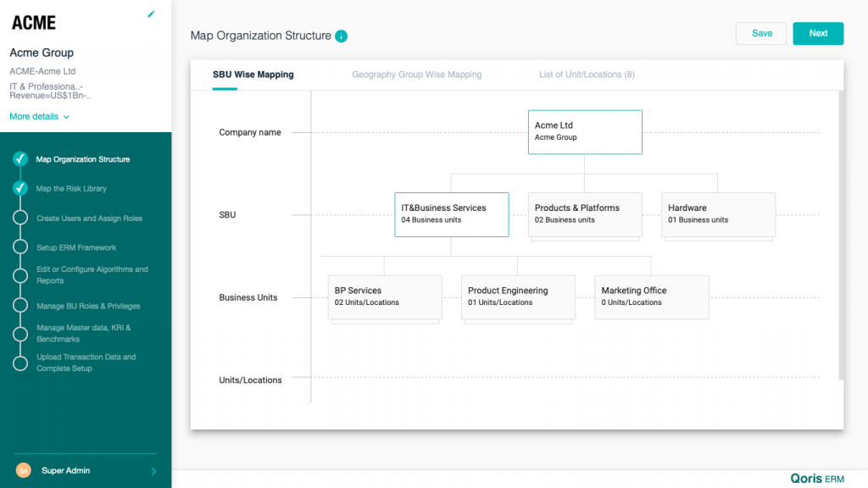Click the Qoris ERM logo
This screenshot has width=868, height=488.
pos(817,479)
